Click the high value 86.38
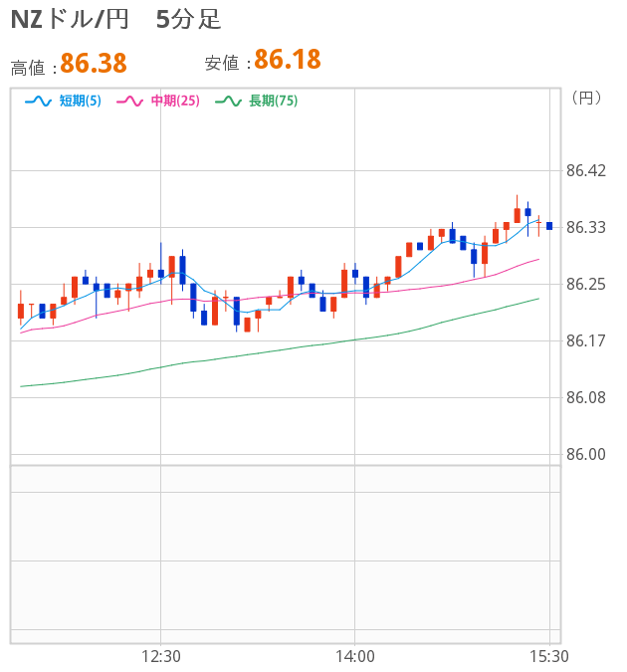Screen dimensions: 627x672 click(x=94, y=63)
